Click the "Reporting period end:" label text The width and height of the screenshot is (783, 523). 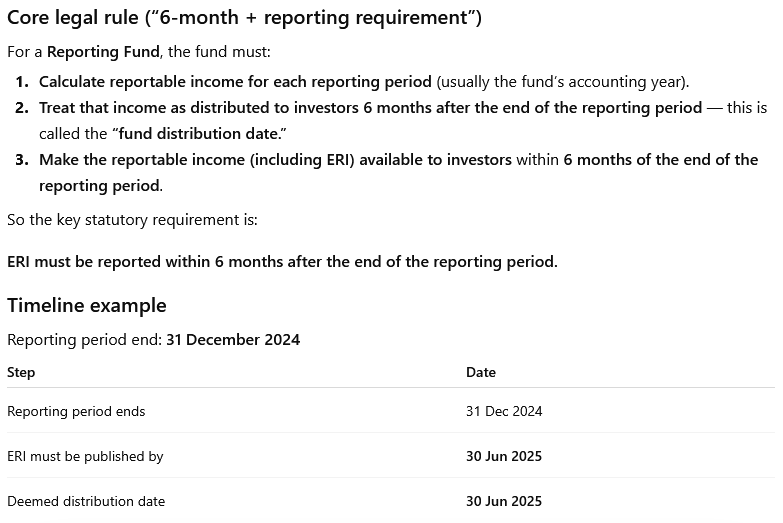click(x=85, y=340)
